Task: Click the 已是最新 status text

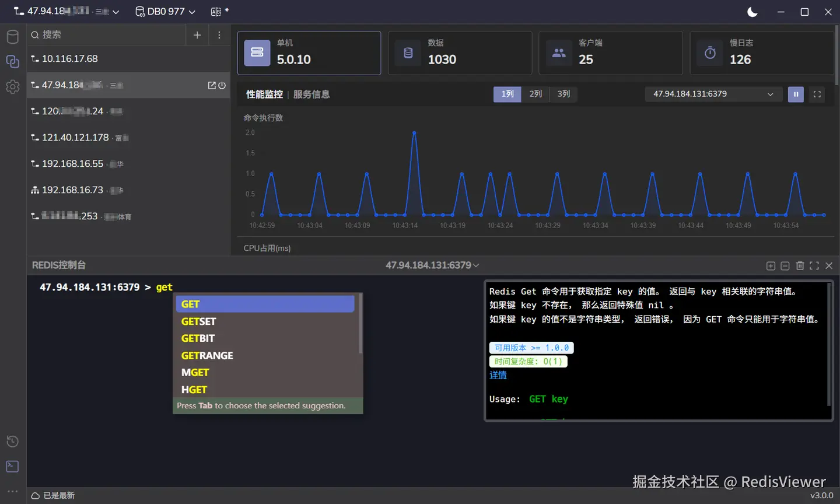Action: pyautogui.click(x=59, y=495)
